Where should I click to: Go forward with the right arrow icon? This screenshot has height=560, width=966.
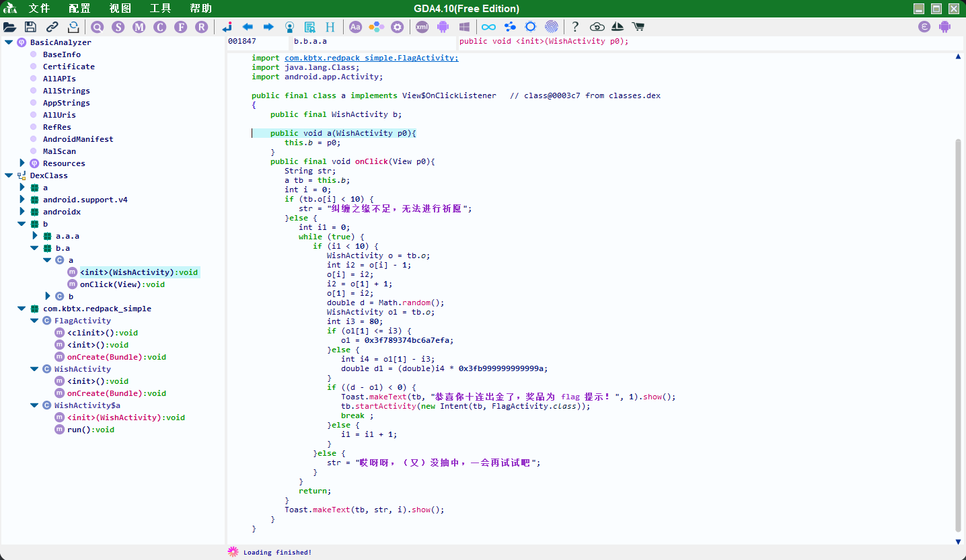tap(268, 27)
